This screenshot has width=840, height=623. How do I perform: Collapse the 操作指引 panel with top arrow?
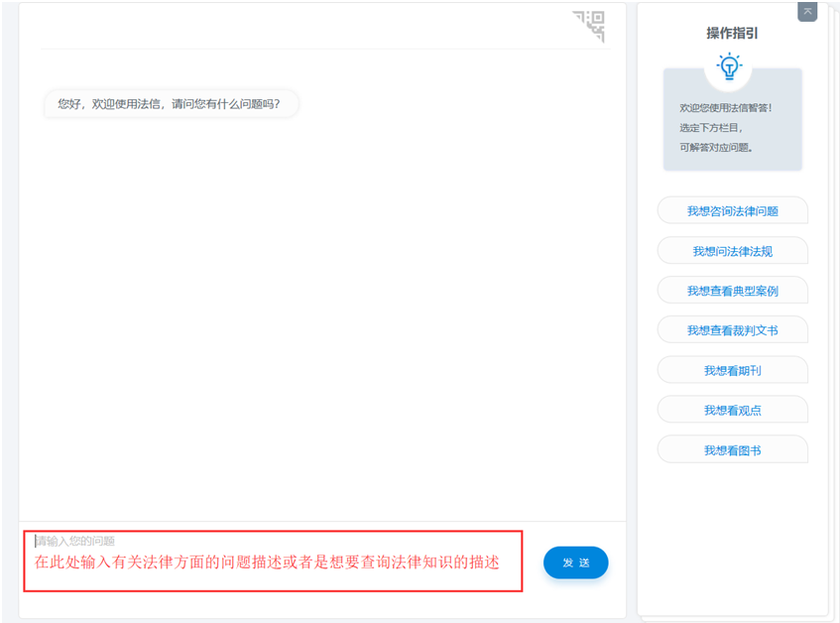click(807, 11)
